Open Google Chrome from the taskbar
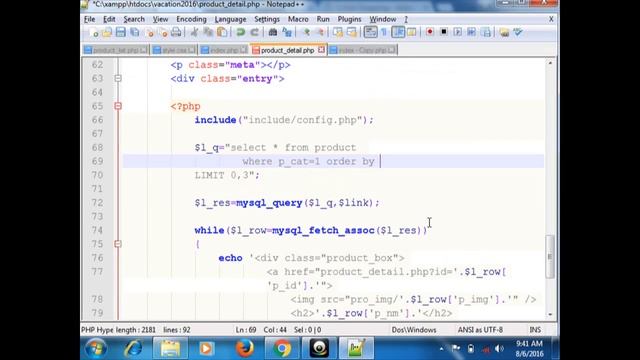Screen dimensions: 640x360 [x=281, y=349]
